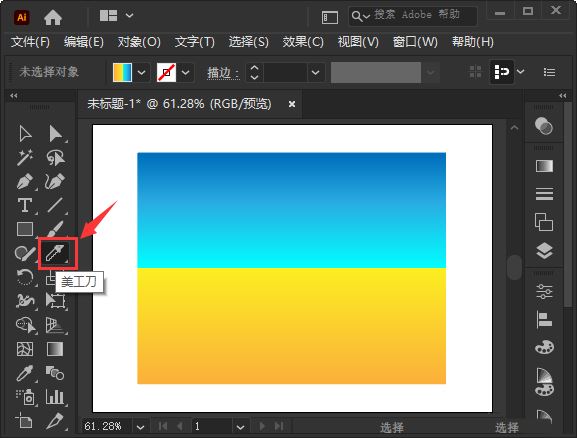The width and height of the screenshot is (577, 438).
Task: Open the arrange documents layout icon
Action: [109, 16]
